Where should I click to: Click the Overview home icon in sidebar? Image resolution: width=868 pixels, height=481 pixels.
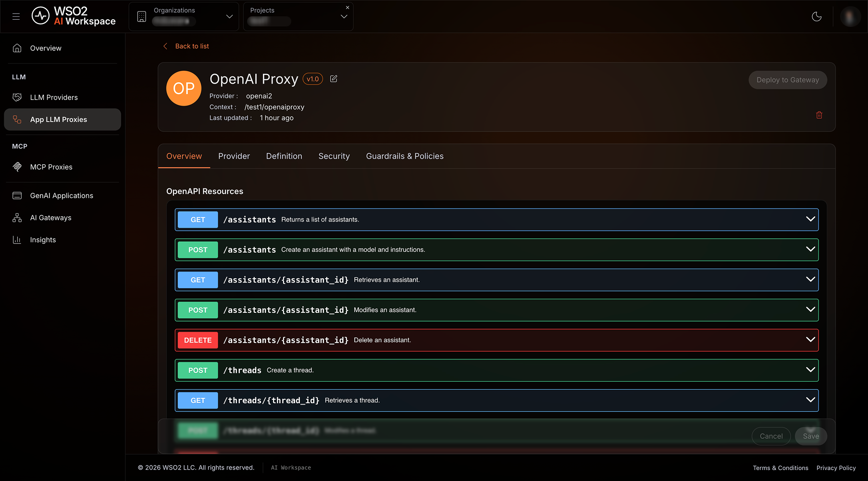(17, 48)
